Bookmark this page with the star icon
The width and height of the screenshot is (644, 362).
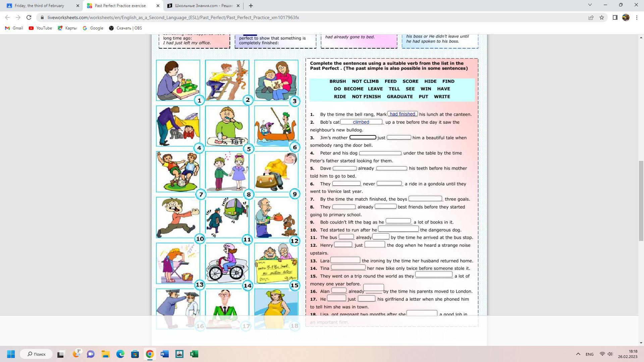[602, 17]
